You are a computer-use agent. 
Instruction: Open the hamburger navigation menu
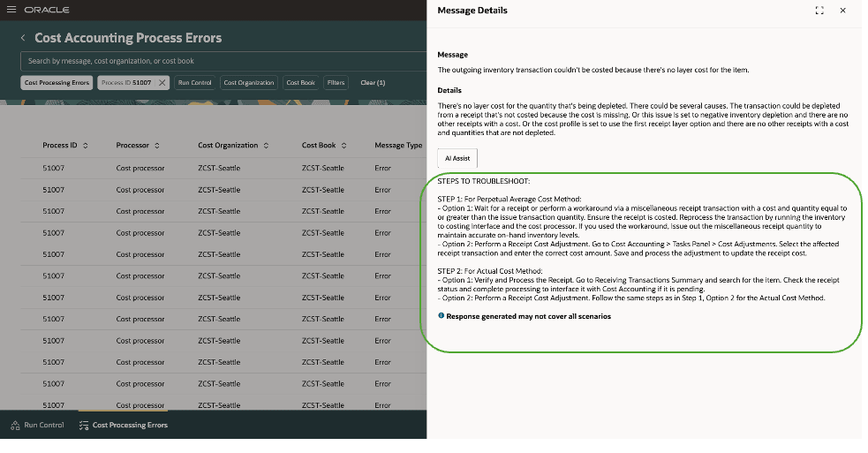11,10
